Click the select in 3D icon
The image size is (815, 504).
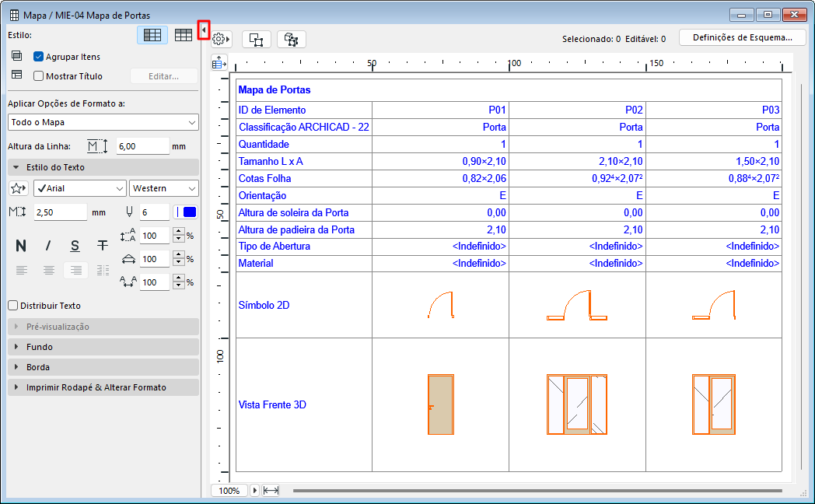[292, 39]
